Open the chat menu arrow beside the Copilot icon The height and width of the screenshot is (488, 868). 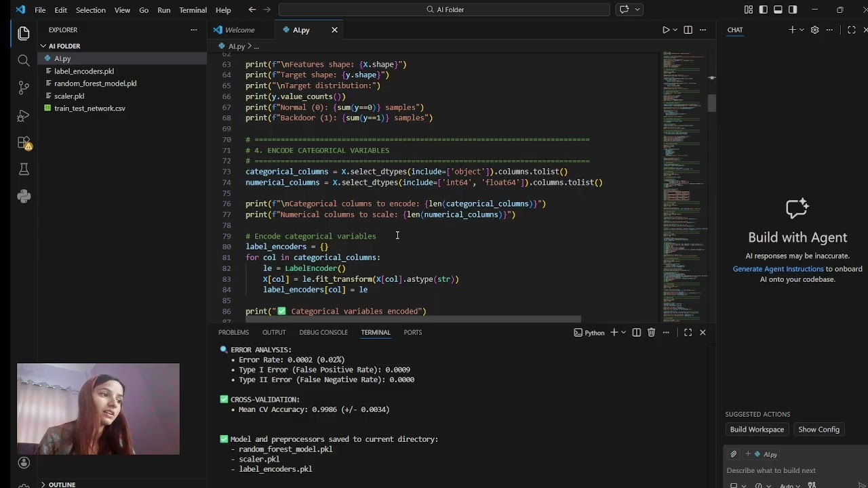pos(638,9)
